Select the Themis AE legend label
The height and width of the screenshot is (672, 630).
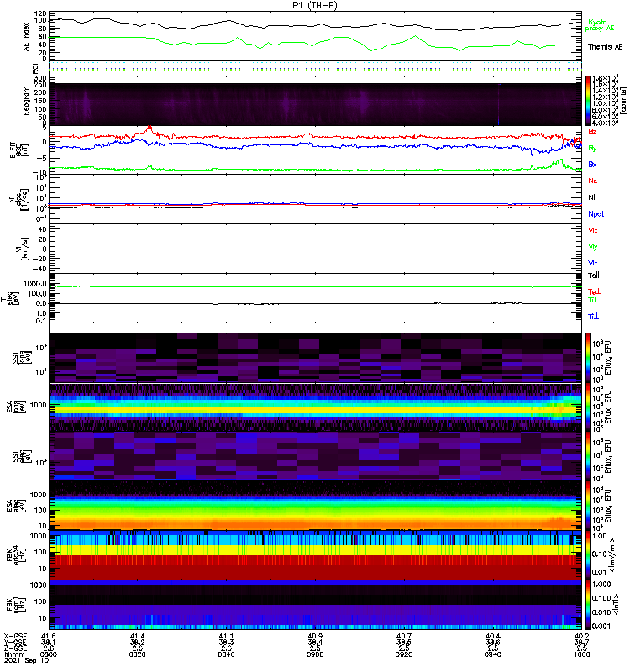click(605, 47)
